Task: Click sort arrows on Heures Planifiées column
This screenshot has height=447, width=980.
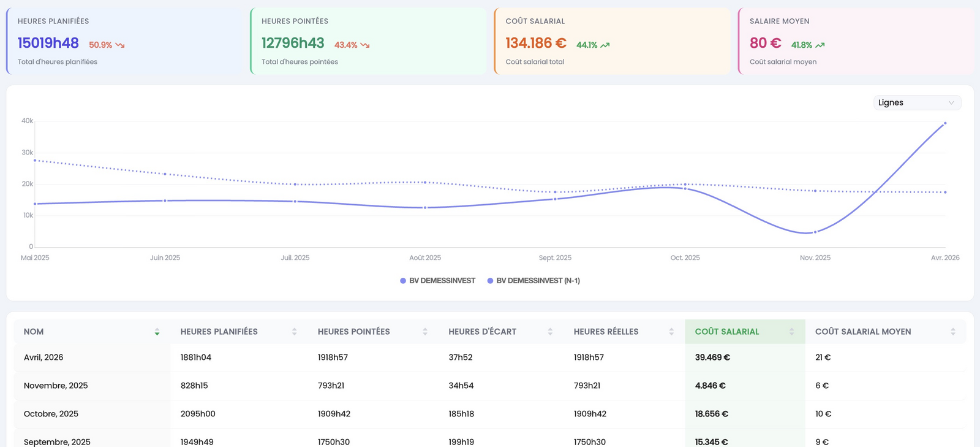Action: [295, 332]
